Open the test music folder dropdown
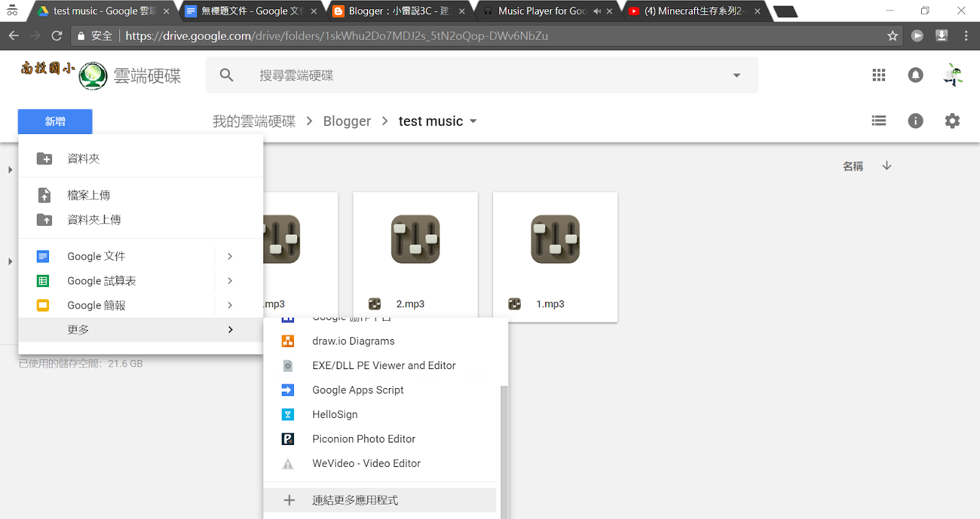Screen dimensions: 980x519 pyautogui.click(x=473, y=121)
